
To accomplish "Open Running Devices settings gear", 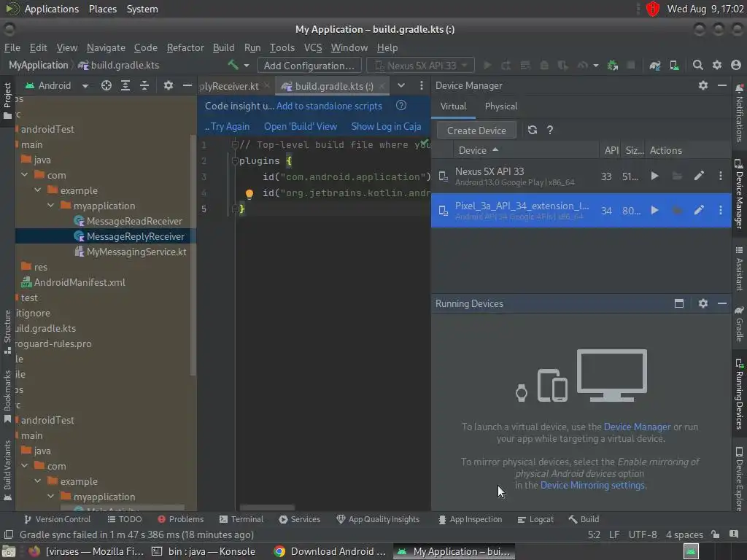I will 703,303.
